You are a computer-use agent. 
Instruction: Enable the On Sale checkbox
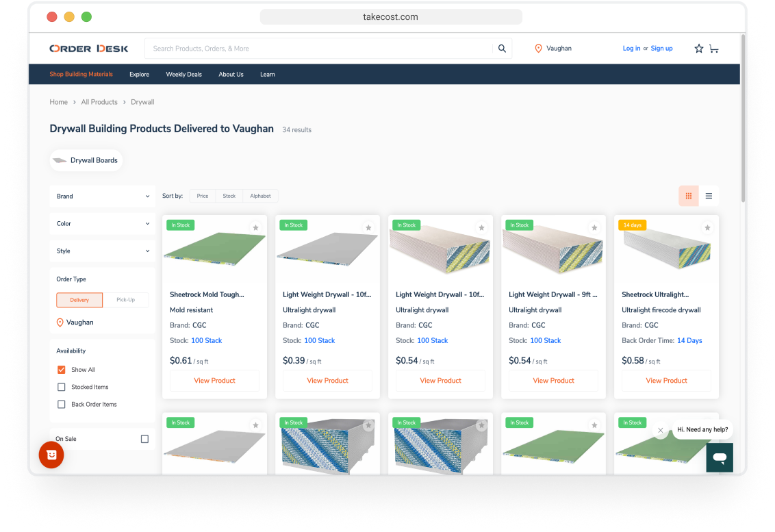pos(144,439)
